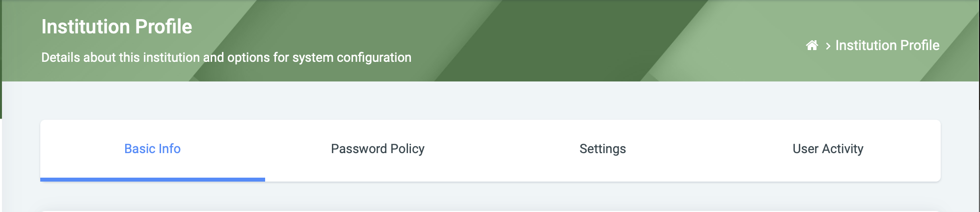Click the Institution Profile page heading
This screenshot has height=212, width=980.
[116, 26]
